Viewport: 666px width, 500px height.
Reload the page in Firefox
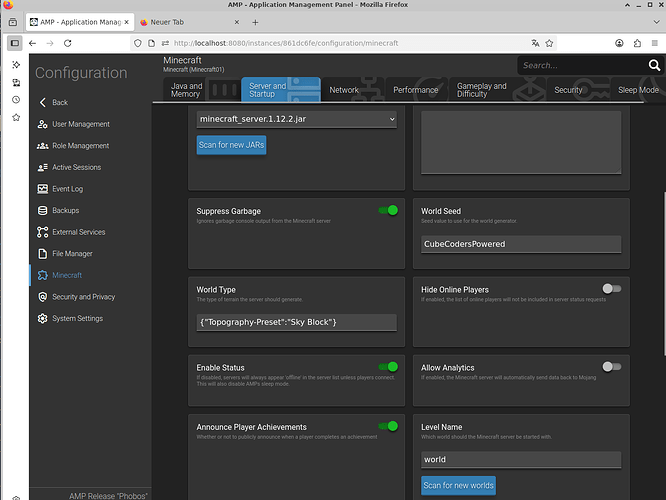tap(68, 43)
